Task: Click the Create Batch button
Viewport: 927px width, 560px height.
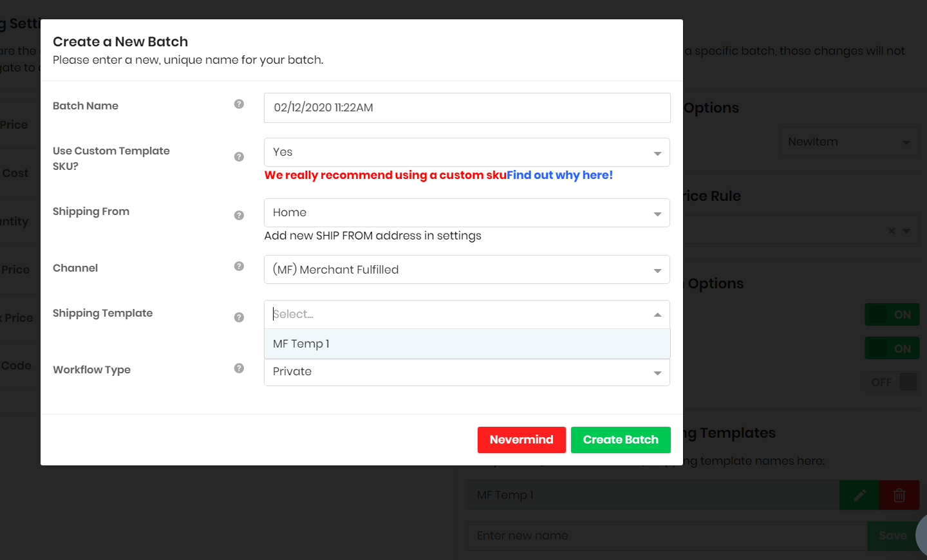Action: (x=621, y=440)
